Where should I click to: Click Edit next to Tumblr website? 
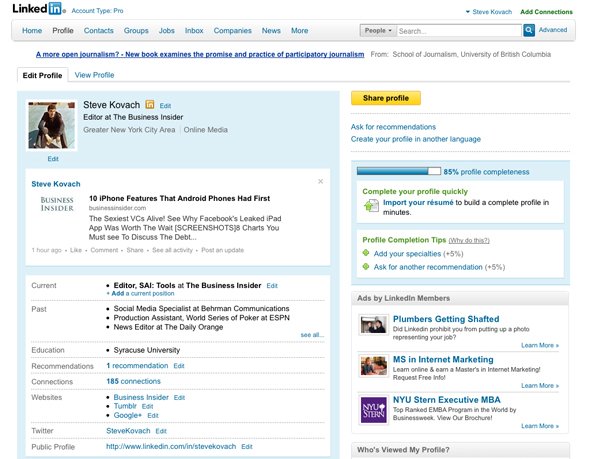[x=148, y=407]
